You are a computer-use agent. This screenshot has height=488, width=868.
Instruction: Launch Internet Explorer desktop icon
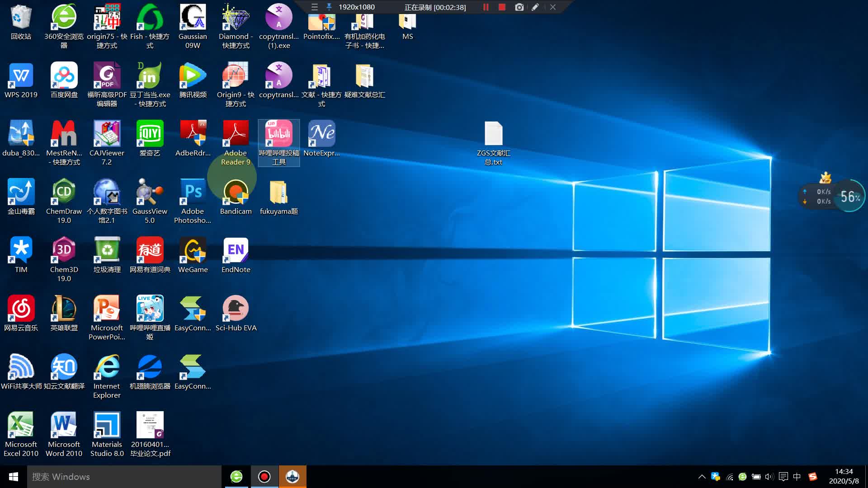coord(107,367)
